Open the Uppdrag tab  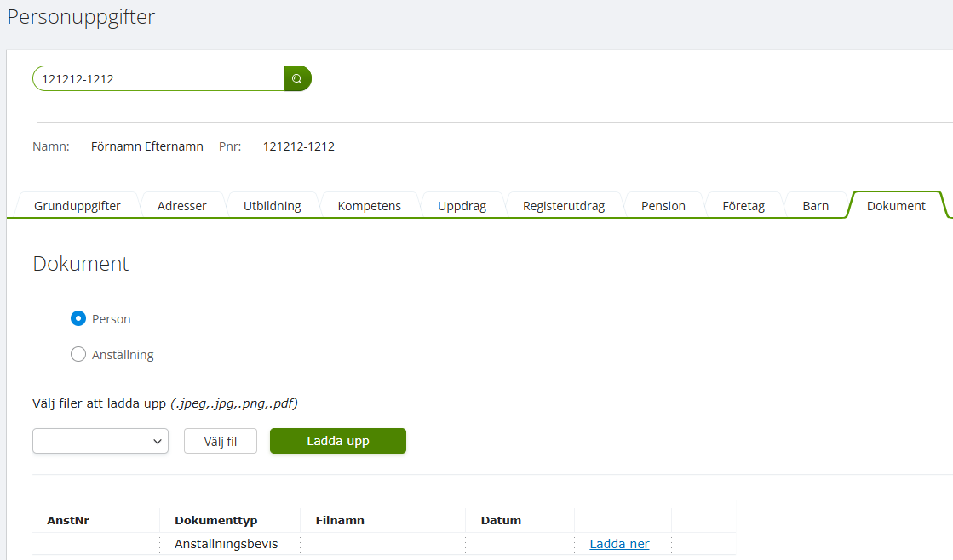462,206
